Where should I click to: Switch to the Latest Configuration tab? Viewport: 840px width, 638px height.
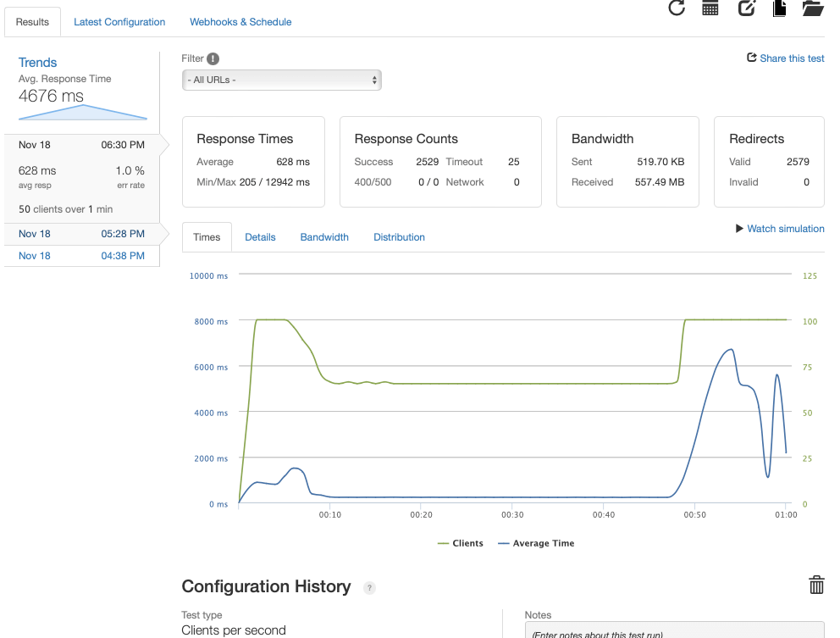pyautogui.click(x=119, y=22)
